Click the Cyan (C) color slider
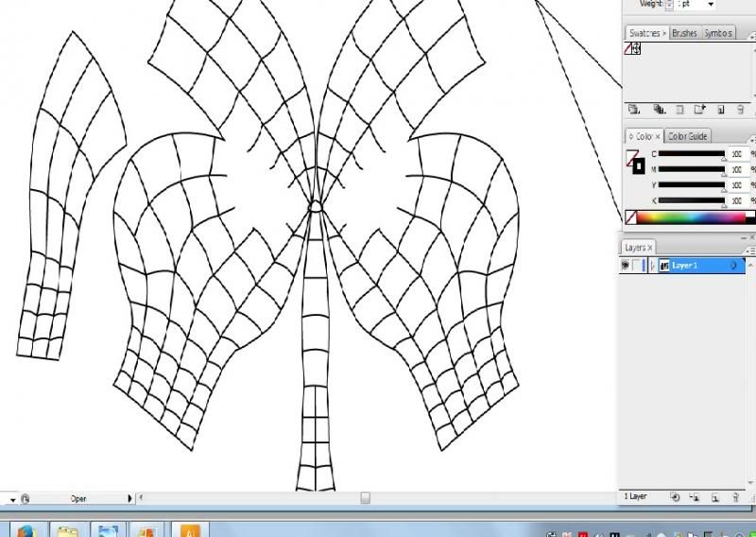Viewport: 756px width, 537px height. (x=692, y=154)
